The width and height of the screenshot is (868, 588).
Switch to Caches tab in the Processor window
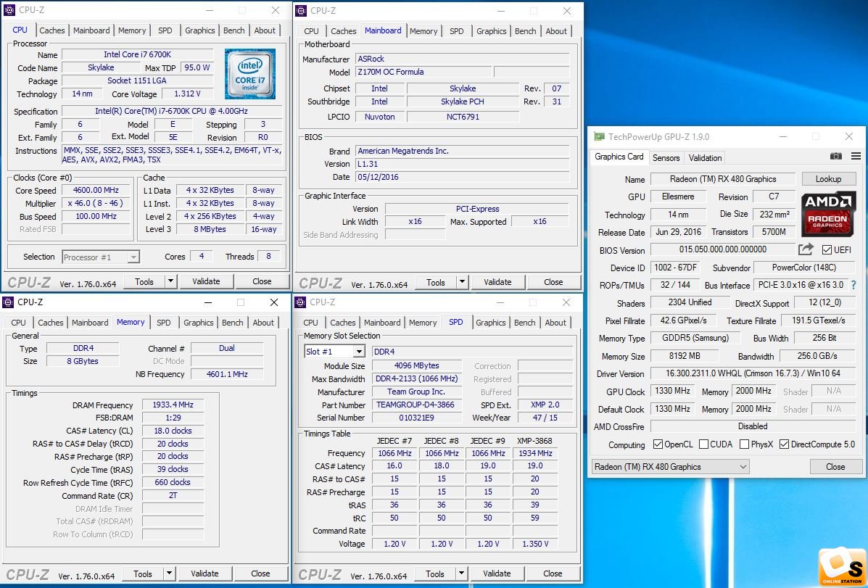52,30
